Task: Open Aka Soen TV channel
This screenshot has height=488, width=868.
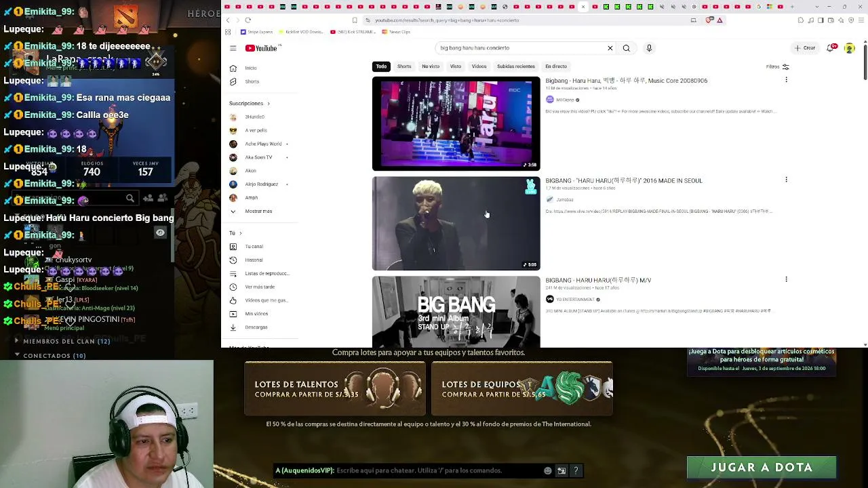Action: [x=258, y=157]
